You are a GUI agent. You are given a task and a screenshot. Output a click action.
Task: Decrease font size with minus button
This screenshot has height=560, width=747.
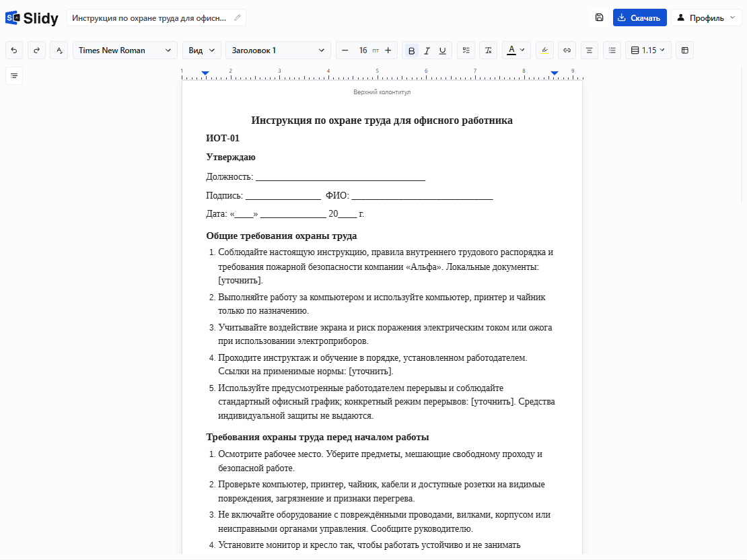pos(345,50)
